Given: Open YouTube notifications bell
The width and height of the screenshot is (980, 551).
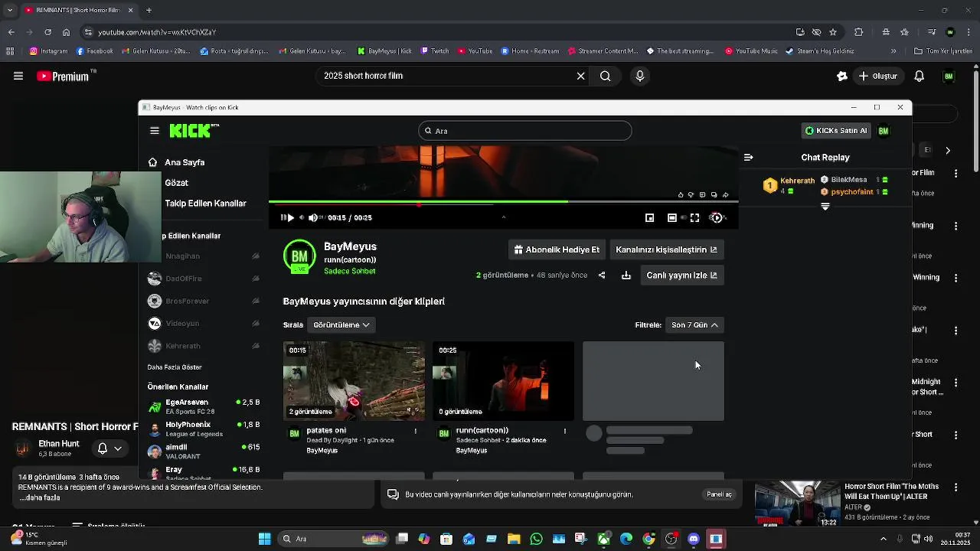Looking at the screenshot, I should [x=920, y=76].
